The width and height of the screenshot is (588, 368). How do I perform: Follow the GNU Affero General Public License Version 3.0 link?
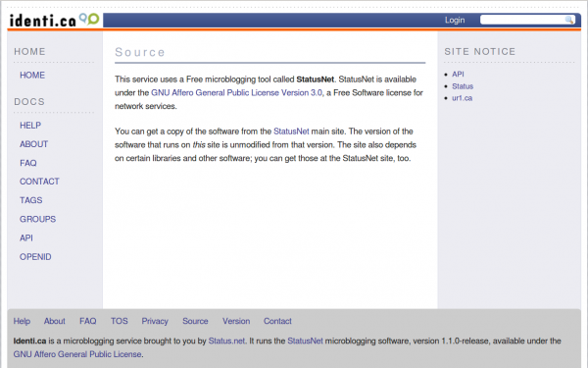point(236,93)
